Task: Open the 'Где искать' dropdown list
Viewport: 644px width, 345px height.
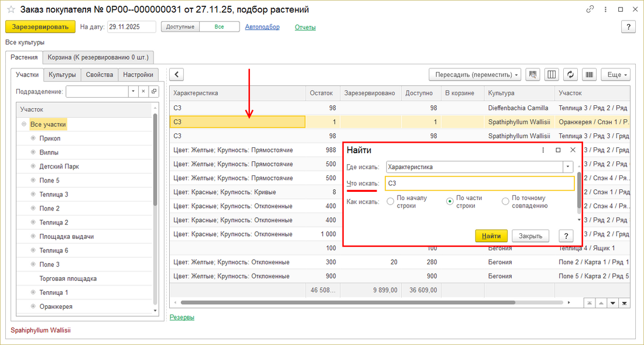Action: pos(567,167)
